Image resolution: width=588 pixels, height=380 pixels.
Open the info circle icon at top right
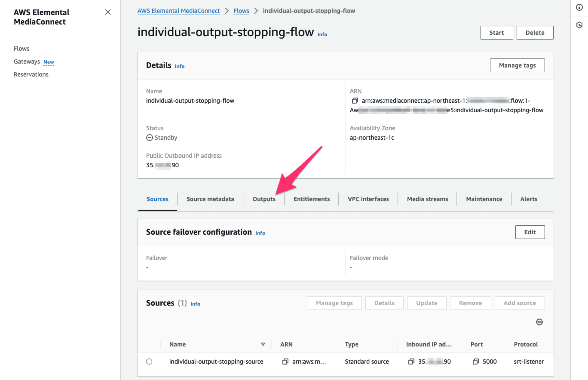click(579, 7)
